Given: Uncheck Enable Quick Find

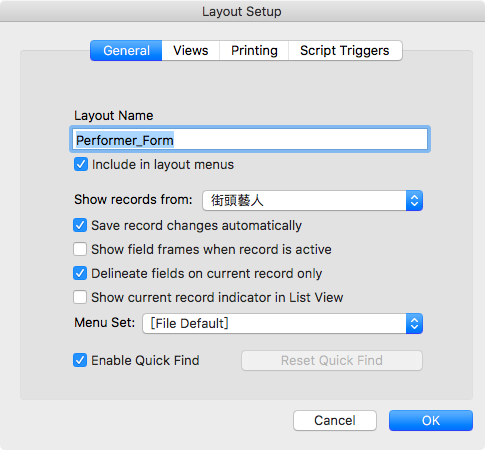Looking at the screenshot, I should tap(80, 360).
